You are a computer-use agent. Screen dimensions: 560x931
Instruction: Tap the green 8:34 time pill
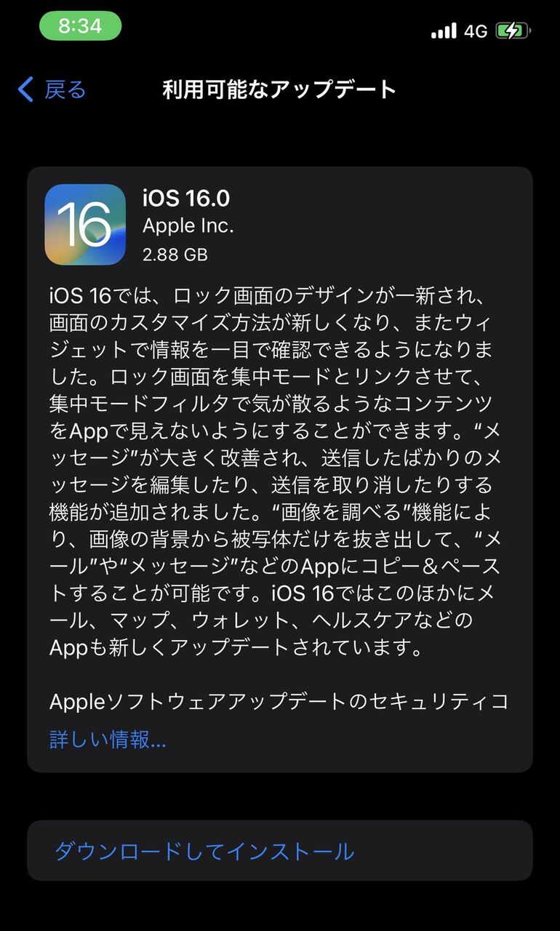80,26
